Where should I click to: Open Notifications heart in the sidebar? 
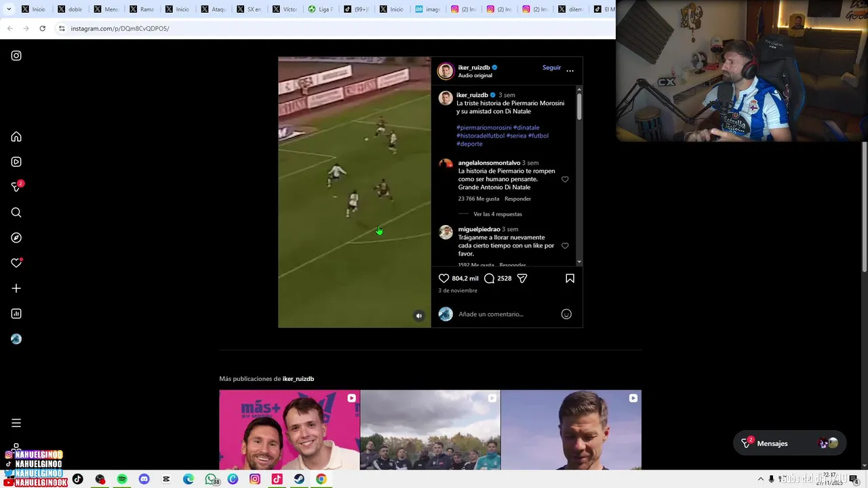(16, 263)
